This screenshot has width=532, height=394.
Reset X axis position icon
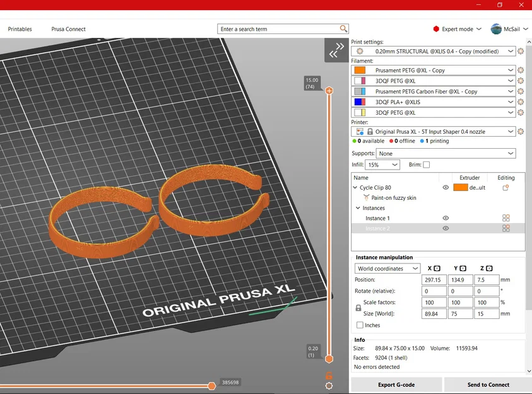click(437, 269)
